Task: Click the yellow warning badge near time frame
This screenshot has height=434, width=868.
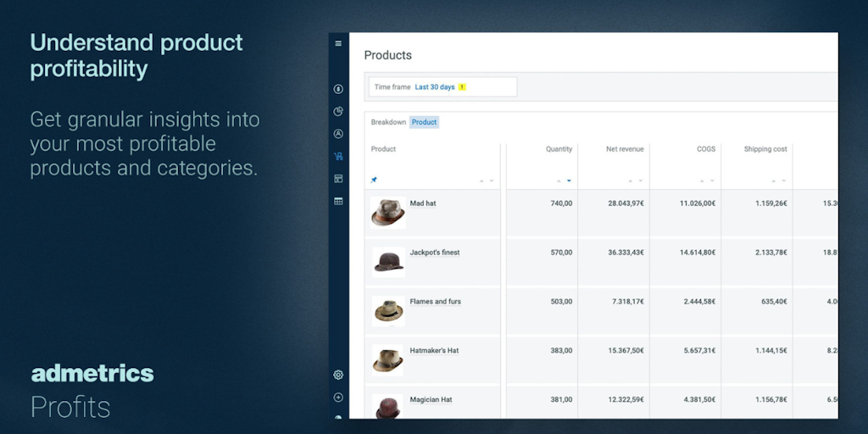Action: point(462,87)
